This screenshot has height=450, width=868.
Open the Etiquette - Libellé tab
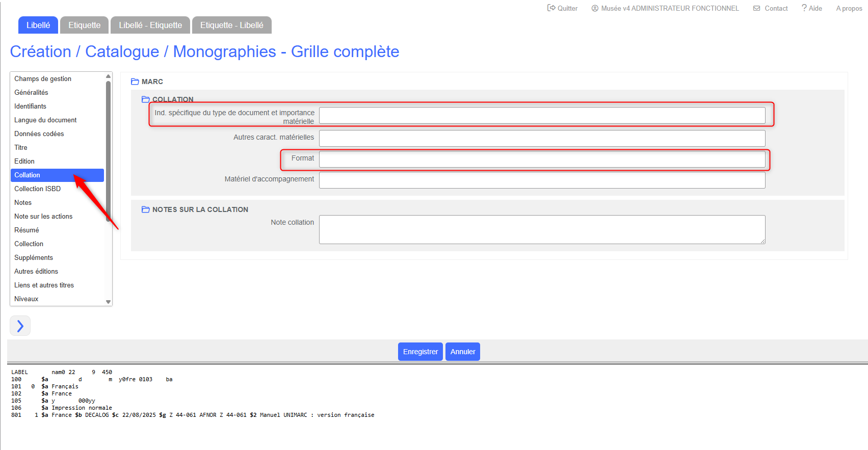tap(231, 25)
